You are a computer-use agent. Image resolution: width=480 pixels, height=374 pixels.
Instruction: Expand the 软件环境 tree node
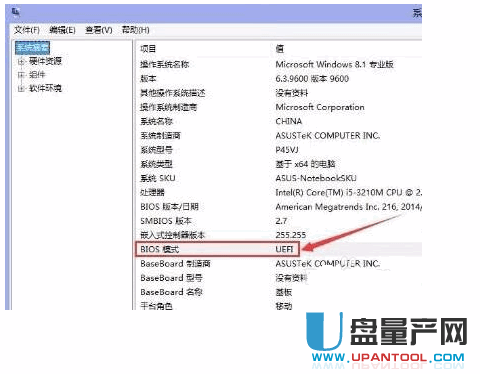(x=21, y=88)
